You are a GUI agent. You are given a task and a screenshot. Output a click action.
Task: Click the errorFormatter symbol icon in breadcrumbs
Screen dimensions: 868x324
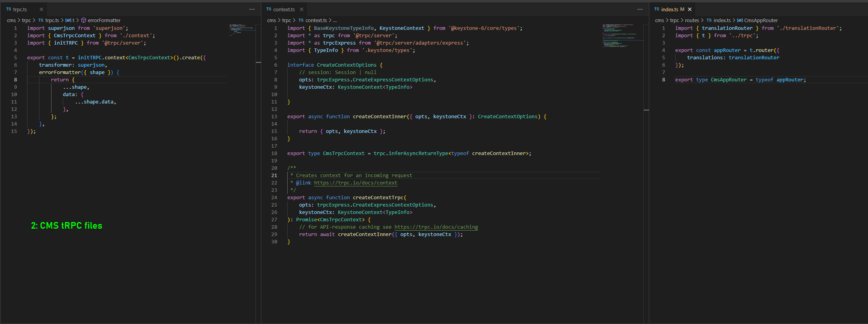click(84, 20)
